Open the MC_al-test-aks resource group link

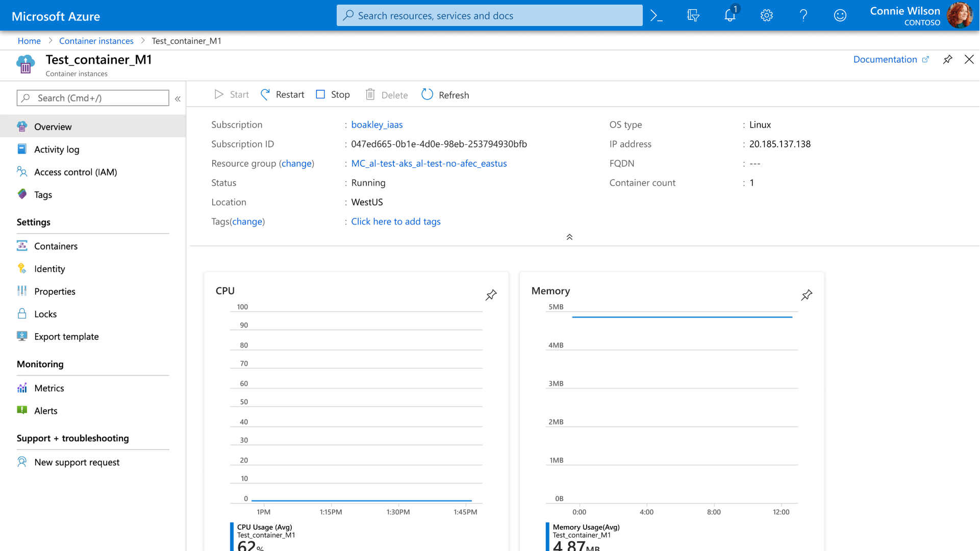429,163
